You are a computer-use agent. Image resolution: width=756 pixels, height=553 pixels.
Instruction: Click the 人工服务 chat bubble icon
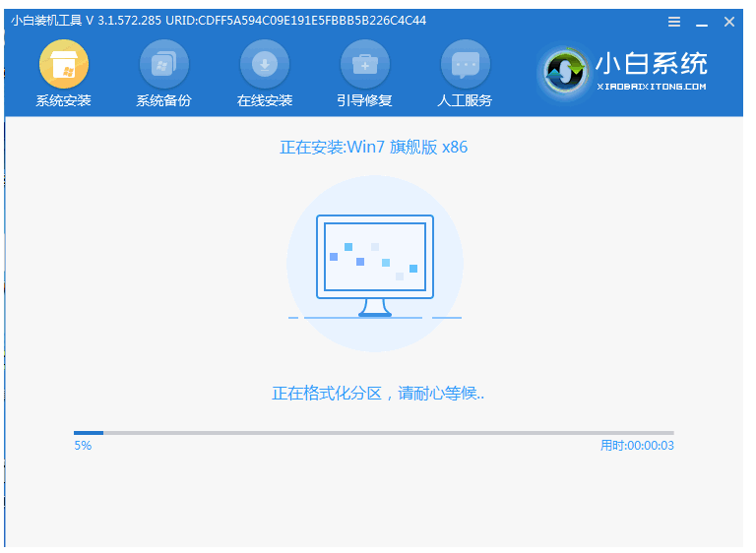(x=465, y=65)
